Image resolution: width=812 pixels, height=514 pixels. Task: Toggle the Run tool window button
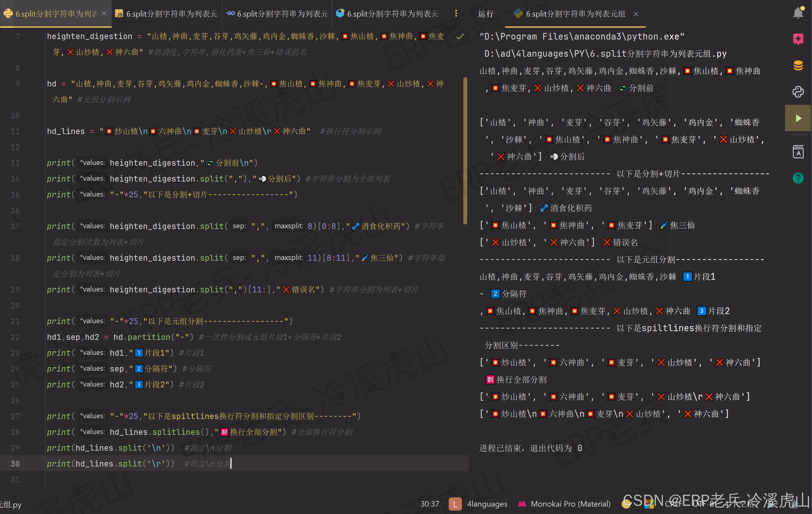point(798,118)
